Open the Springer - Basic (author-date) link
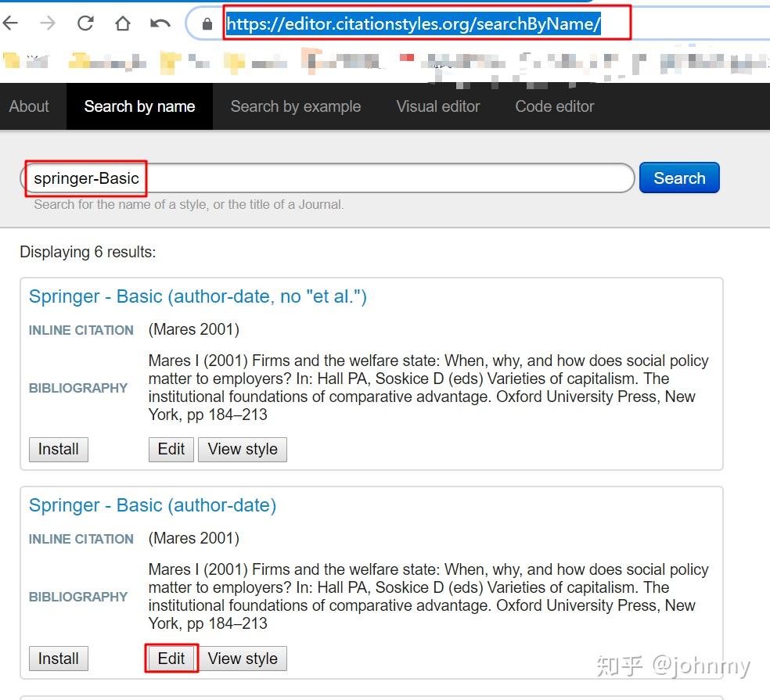770x700 pixels. (152, 505)
